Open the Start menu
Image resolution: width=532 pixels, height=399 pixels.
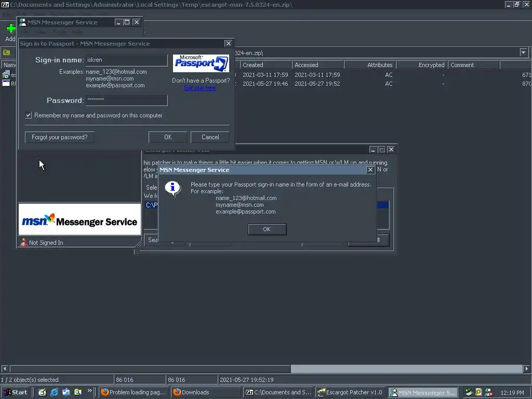coord(15,392)
